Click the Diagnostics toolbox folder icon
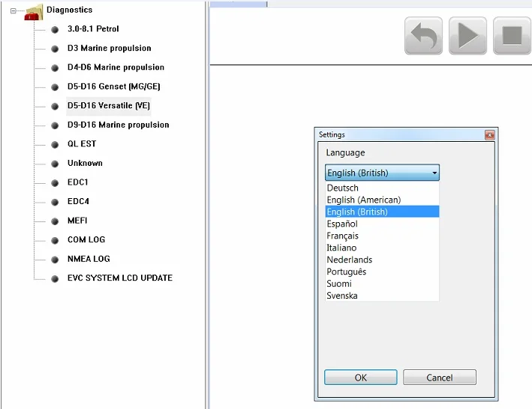The width and height of the screenshot is (532, 409). pos(34,12)
